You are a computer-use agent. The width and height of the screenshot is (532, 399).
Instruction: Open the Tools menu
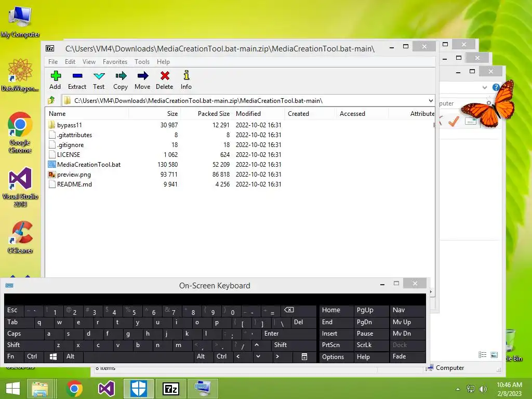coord(142,62)
